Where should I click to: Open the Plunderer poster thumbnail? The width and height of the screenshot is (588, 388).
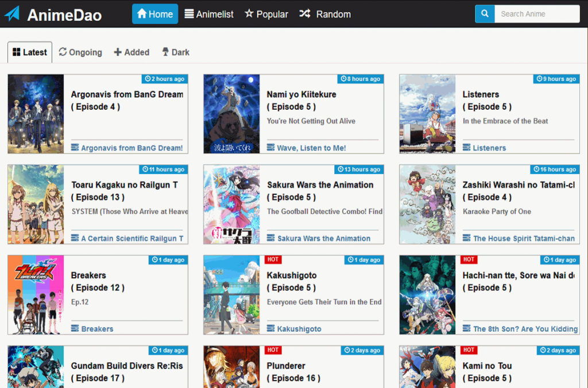pyautogui.click(x=232, y=367)
